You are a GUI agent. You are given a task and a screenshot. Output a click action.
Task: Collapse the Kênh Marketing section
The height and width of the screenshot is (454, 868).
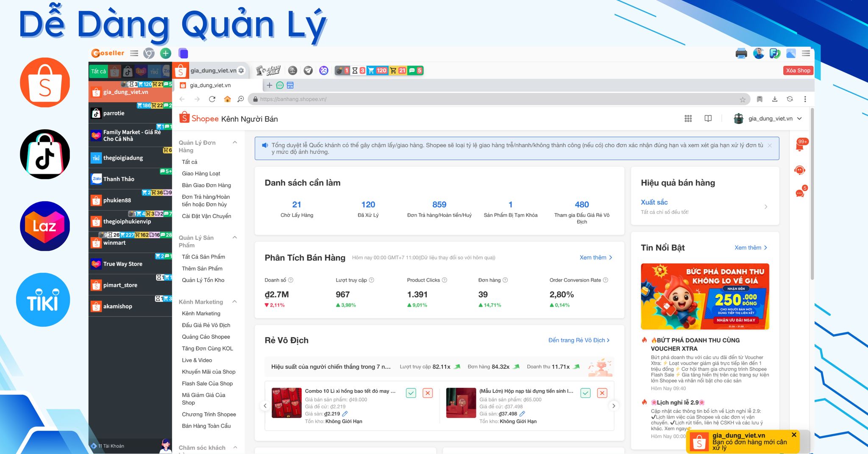(x=235, y=302)
